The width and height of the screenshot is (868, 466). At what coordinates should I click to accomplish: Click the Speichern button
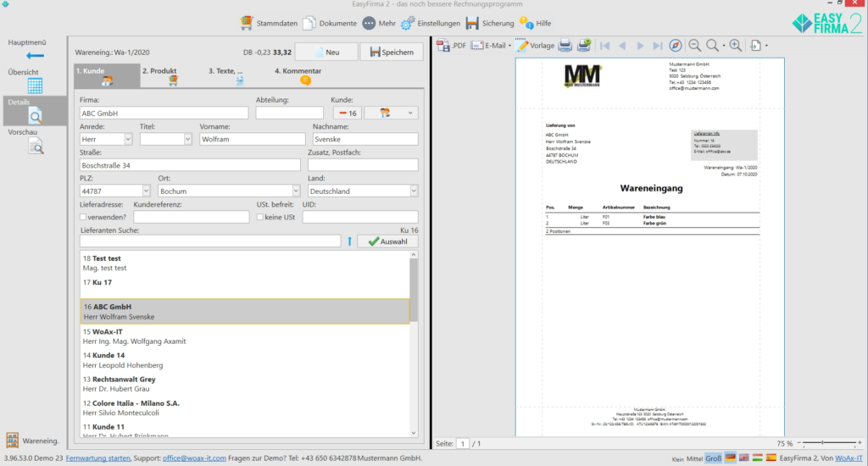392,52
